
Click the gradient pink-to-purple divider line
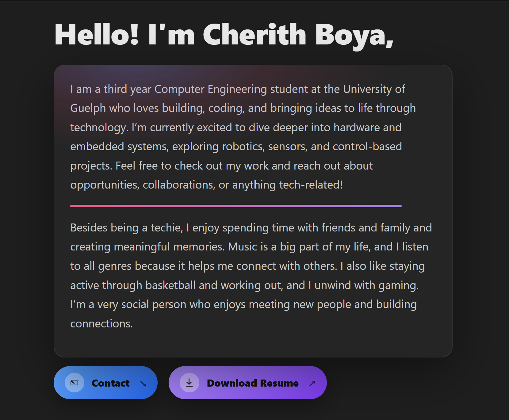tap(235, 206)
